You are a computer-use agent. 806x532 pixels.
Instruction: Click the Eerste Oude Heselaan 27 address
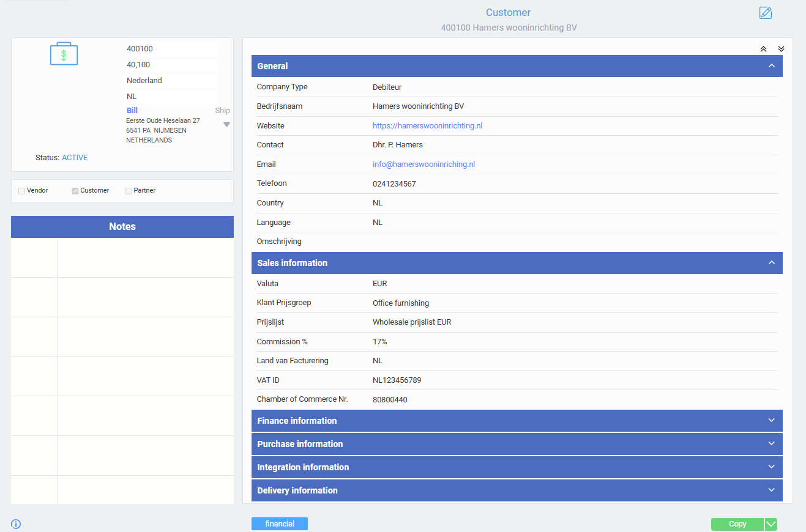pyautogui.click(x=163, y=121)
